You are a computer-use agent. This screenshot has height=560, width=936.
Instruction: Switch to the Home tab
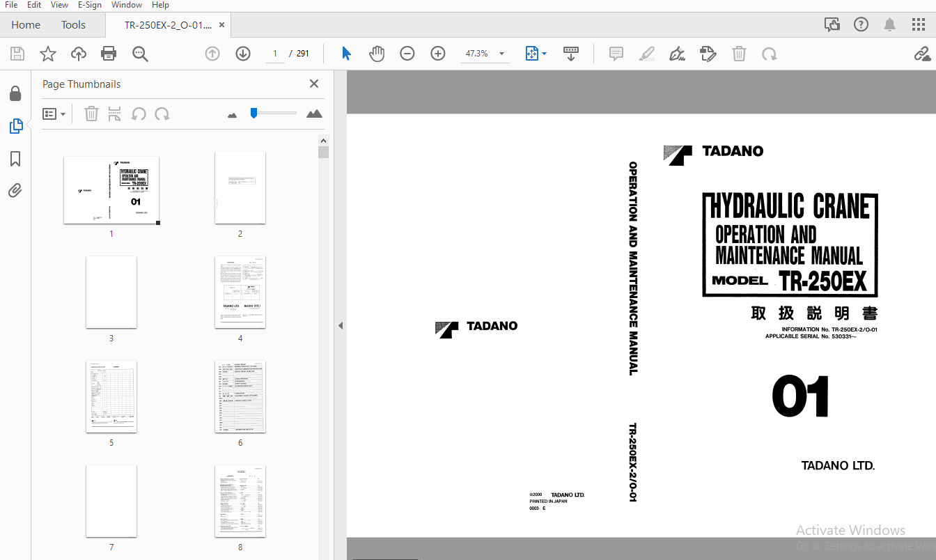coord(26,25)
